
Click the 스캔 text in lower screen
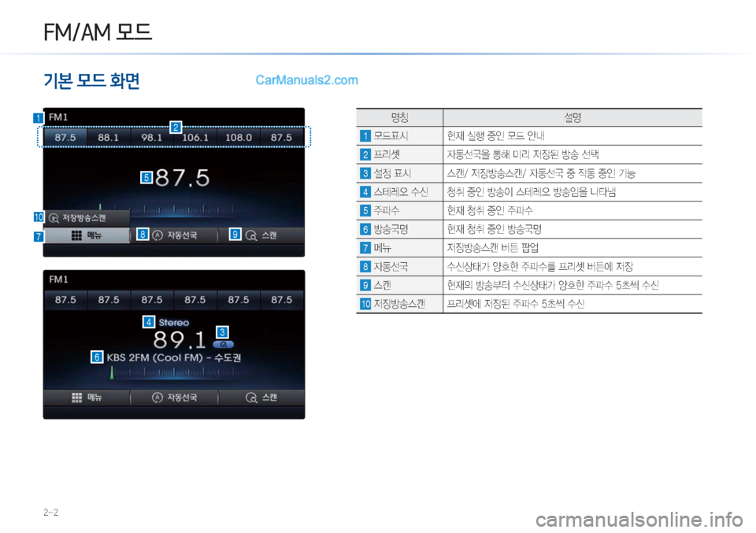[x=269, y=398]
